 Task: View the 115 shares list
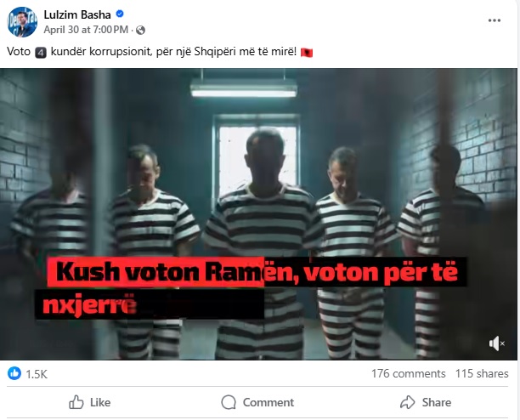coord(482,373)
